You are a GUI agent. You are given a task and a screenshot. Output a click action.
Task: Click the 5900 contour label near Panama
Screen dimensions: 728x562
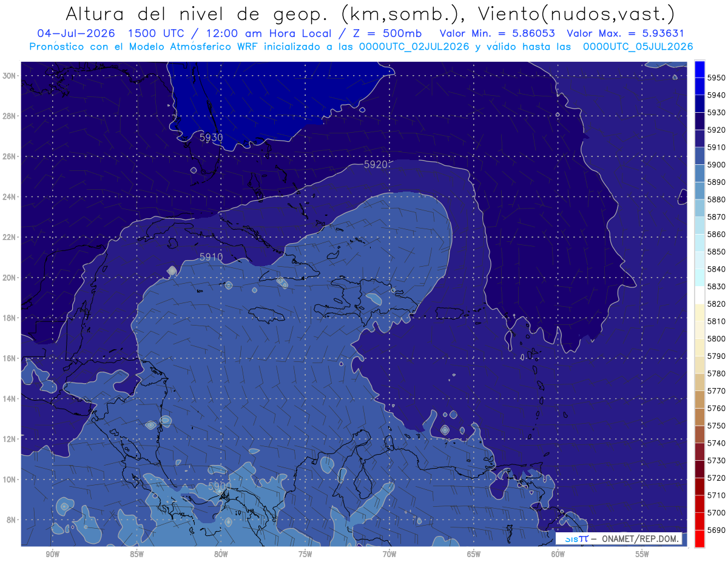220,487
